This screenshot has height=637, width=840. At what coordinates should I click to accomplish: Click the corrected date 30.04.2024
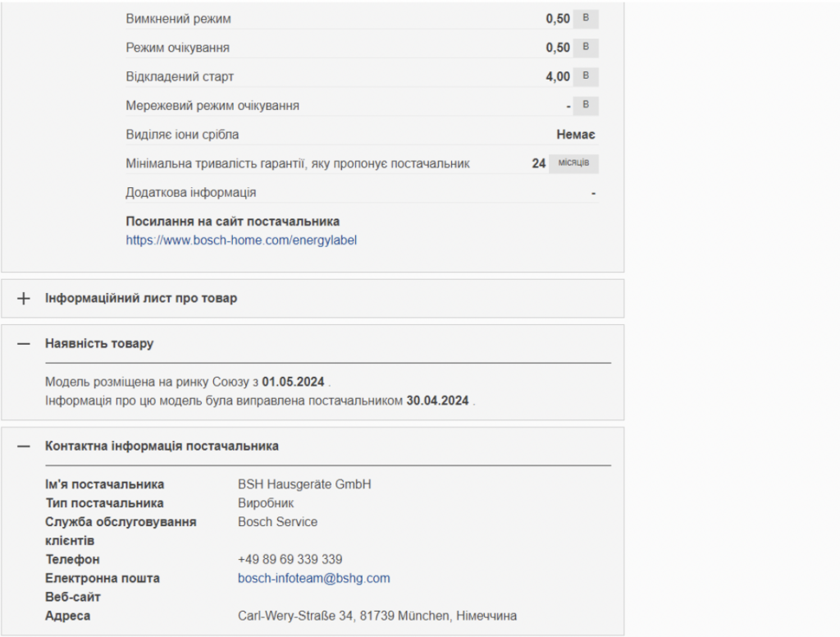coord(437,401)
